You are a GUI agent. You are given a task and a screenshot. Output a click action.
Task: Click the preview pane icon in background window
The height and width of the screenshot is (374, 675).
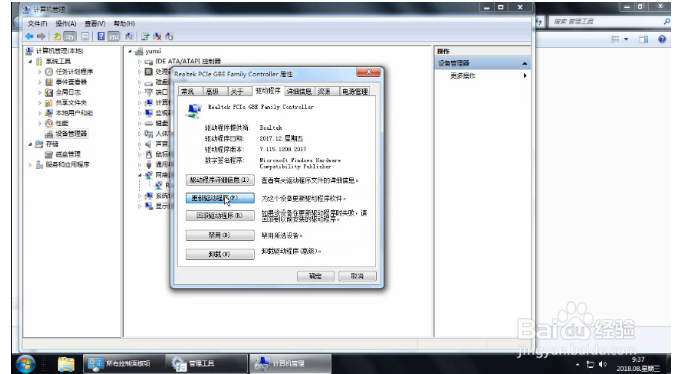click(x=644, y=39)
